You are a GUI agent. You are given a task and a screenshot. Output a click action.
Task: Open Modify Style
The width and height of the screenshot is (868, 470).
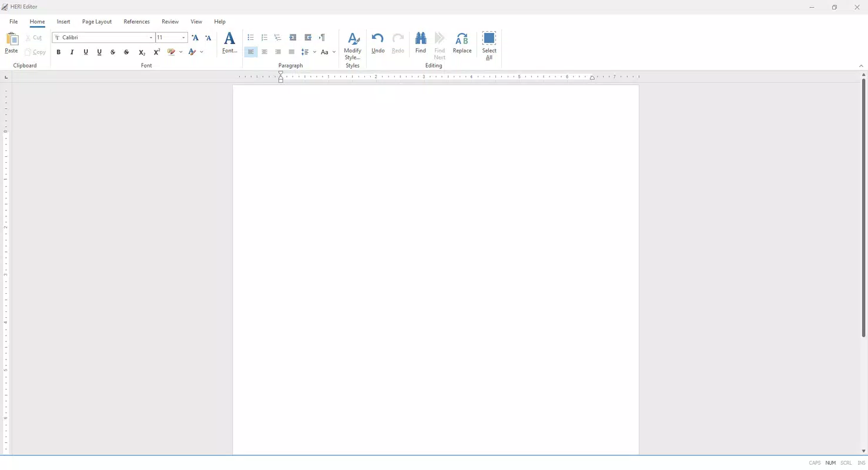pyautogui.click(x=353, y=46)
